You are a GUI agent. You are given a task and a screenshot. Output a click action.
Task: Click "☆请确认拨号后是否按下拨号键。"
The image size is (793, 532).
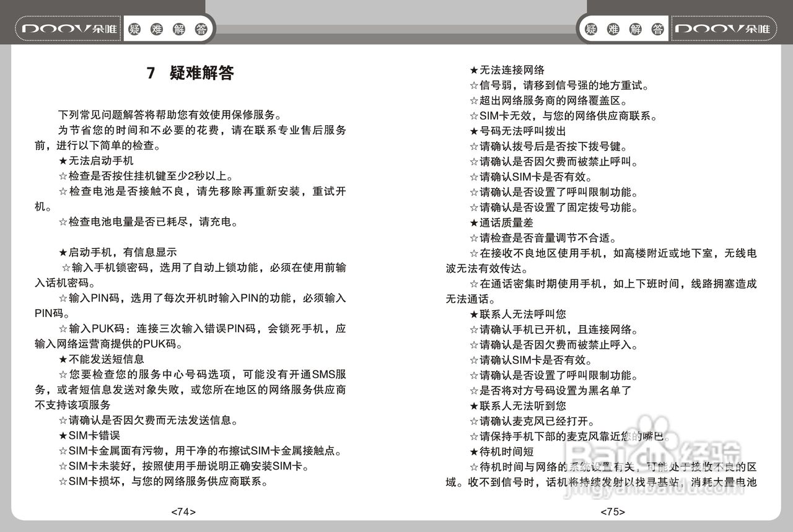coord(549,146)
